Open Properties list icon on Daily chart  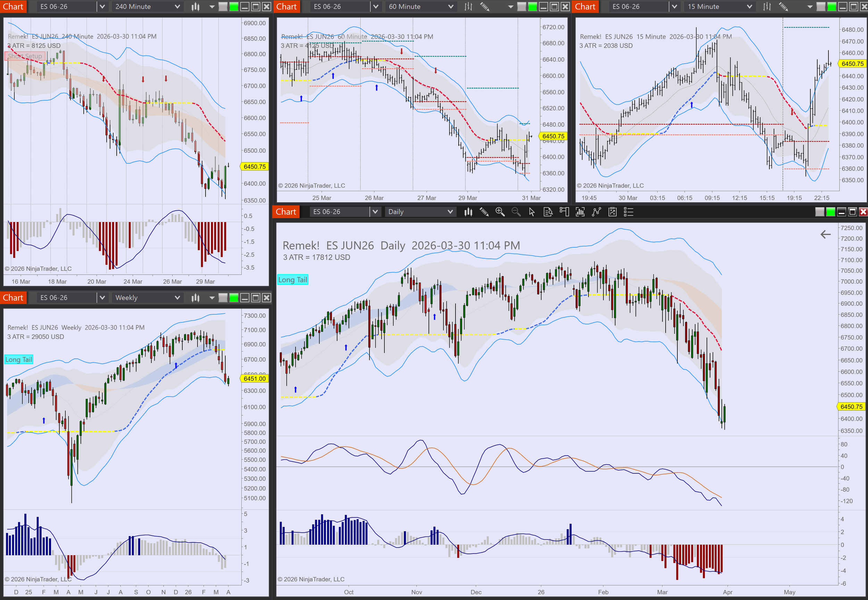pos(628,212)
